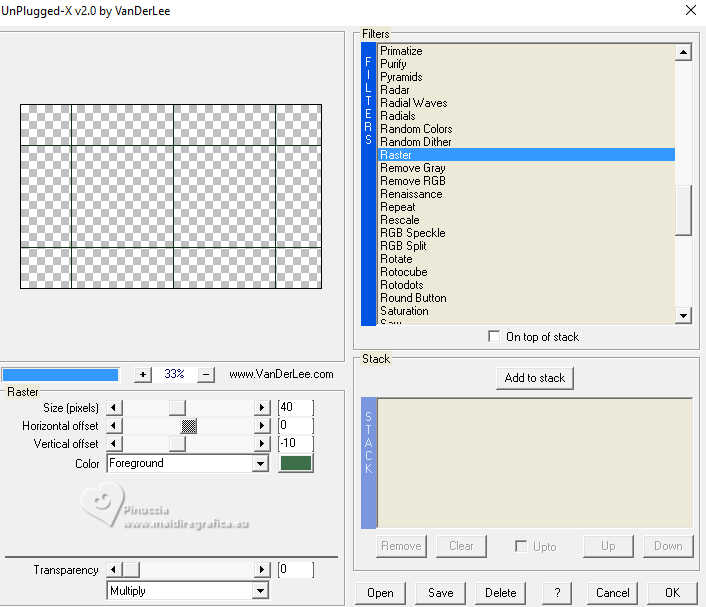Image resolution: width=706 pixels, height=607 pixels.
Task: Click the Vertical offset right arrow
Action: coord(263,444)
